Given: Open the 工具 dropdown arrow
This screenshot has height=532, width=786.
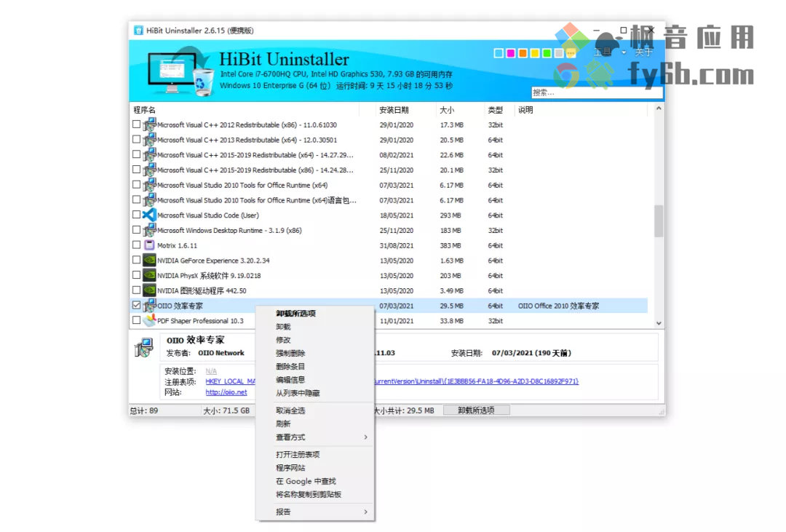Looking at the screenshot, I should (624, 52).
